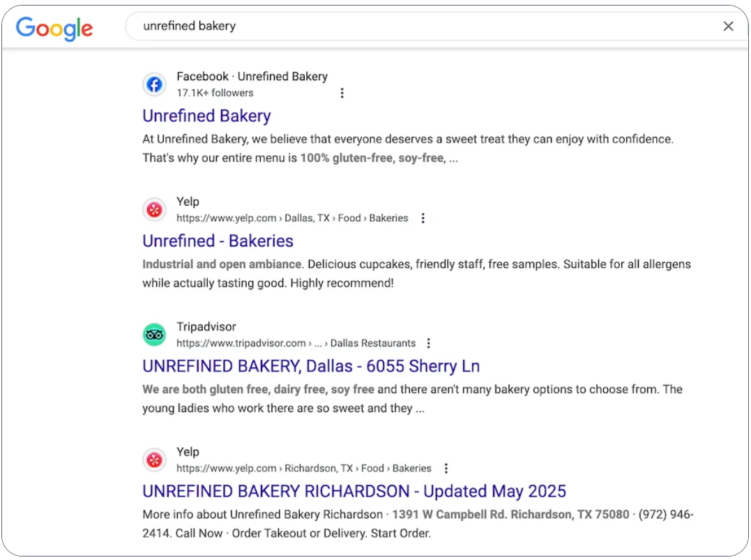Open the 'Unrefined Bakery' Facebook result link

click(206, 116)
